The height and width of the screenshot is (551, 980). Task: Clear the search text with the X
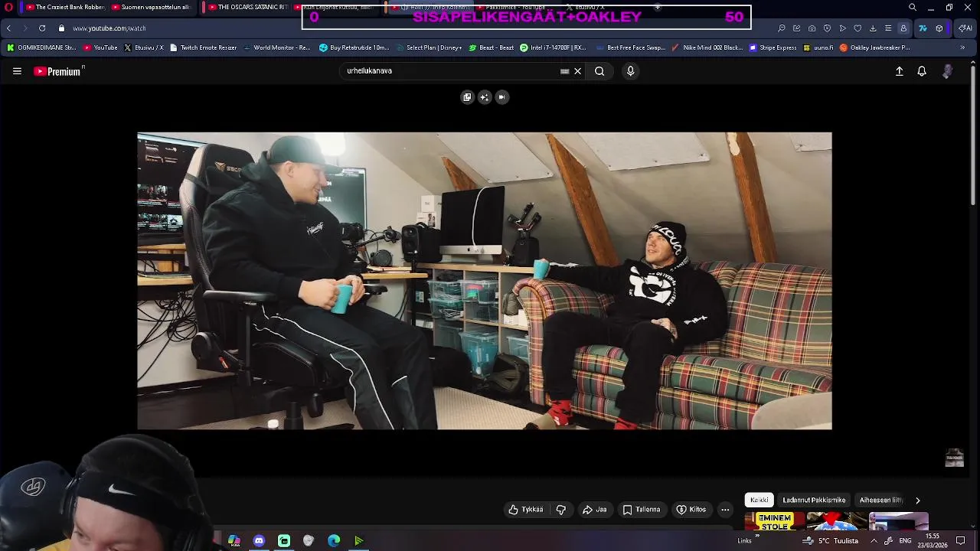pos(578,71)
